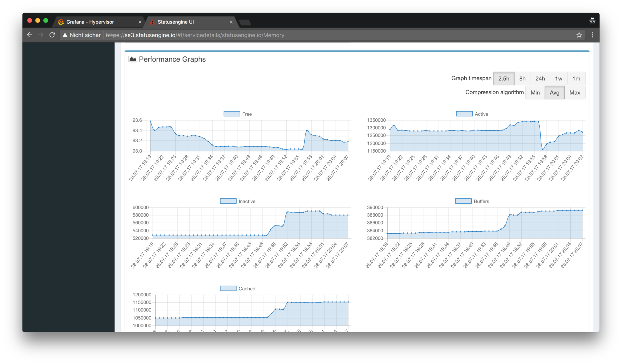Click the browser back arrow

pyautogui.click(x=29, y=35)
